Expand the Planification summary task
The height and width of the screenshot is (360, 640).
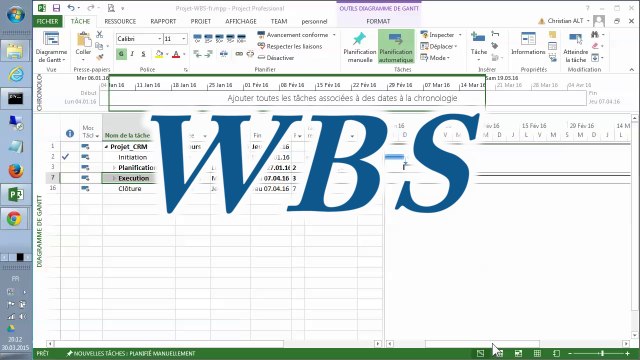[x=114, y=168]
